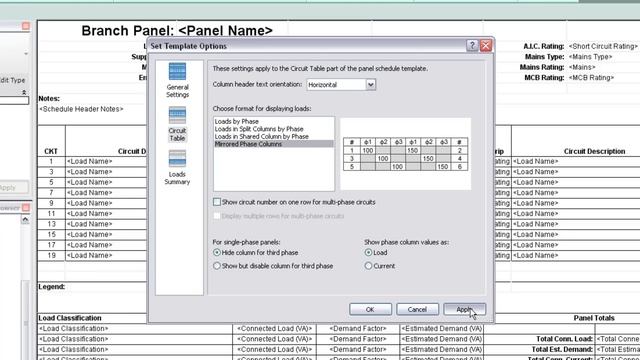Click circuit number 13 cell
This screenshot has height=360, width=640.
coord(51,224)
